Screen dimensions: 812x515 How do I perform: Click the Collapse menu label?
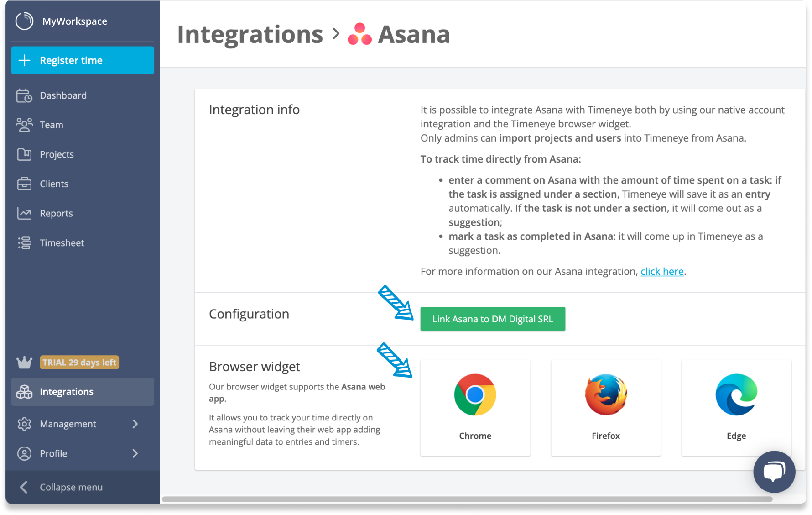click(71, 487)
